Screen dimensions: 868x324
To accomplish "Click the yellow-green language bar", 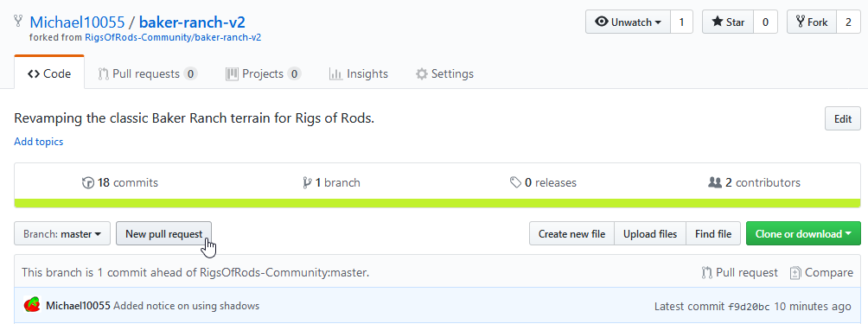I will click(437, 203).
